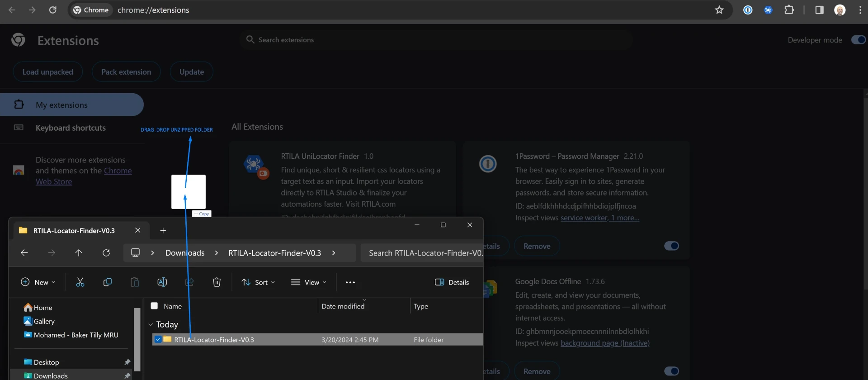
Task: Open 1Password extension icon in toolbar
Action: pyautogui.click(x=748, y=10)
